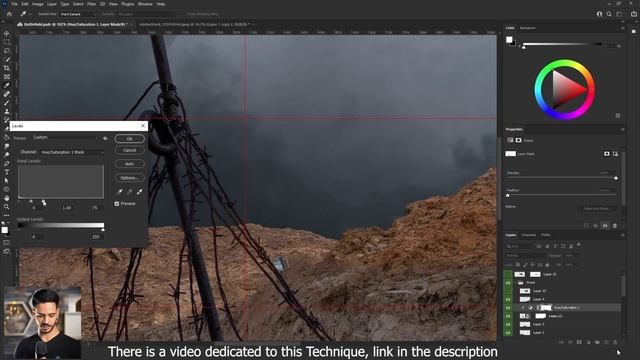The height and width of the screenshot is (360, 640).
Task: Select the Zoom tool
Action: (7, 207)
